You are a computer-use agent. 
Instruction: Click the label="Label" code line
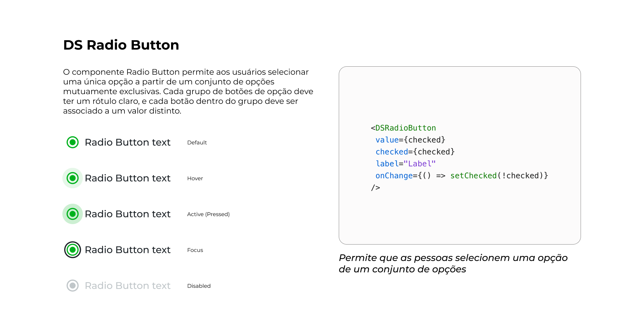406,164
